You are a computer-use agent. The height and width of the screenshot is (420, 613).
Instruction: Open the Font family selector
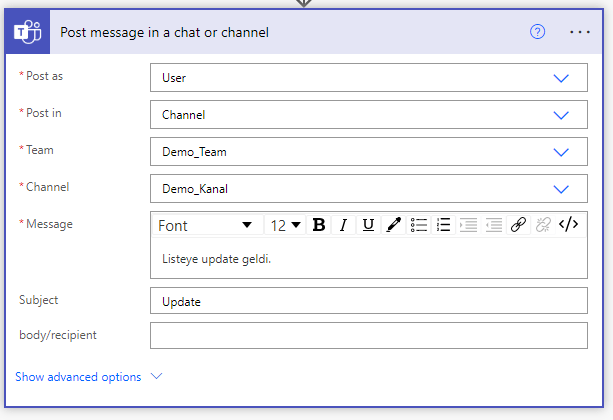tap(207, 225)
